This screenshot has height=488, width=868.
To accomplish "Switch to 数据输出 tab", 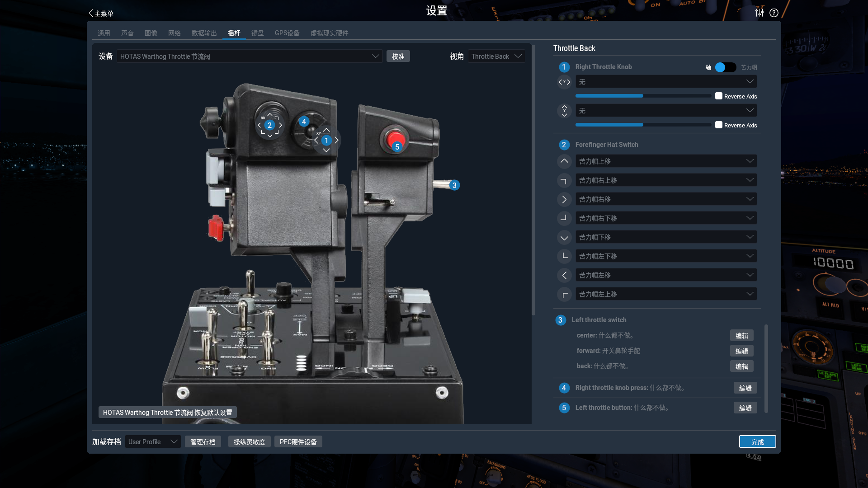I will pyautogui.click(x=204, y=33).
